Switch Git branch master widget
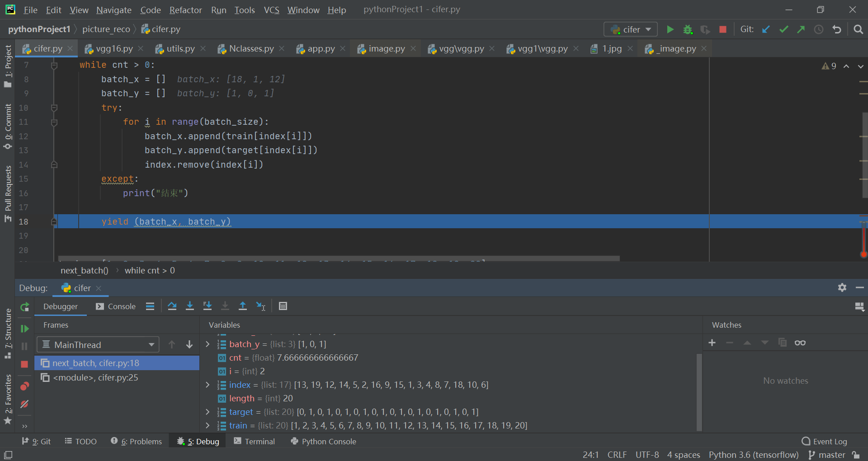The width and height of the screenshot is (868, 461). click(x=827, y=455)
